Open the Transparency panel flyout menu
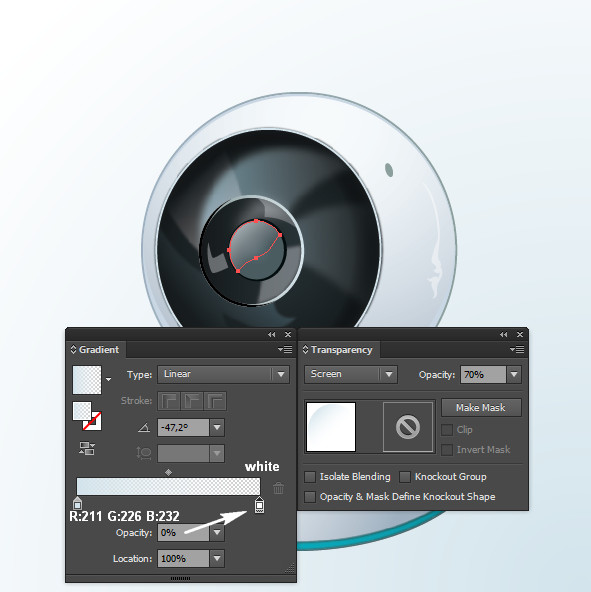The height and width of the screenshot is (592, 591). pos(517,350)
